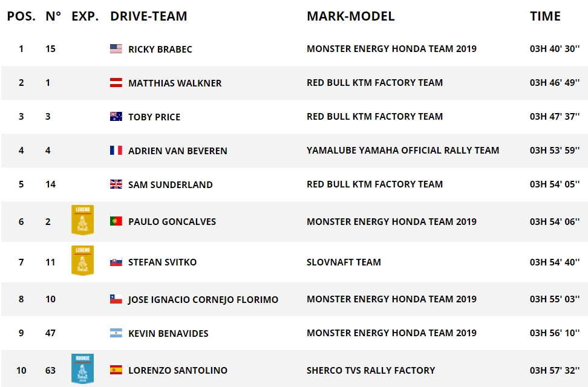Open Yamalube Yamaha Official Rally Team entry
This screenshot has width=588, height=387.
tap(402, 151)
